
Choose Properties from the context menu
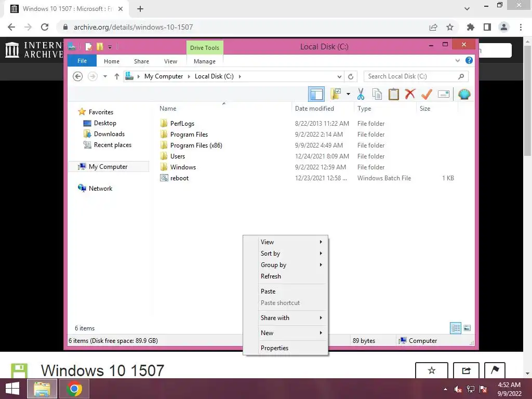click(x=285, y=348)
